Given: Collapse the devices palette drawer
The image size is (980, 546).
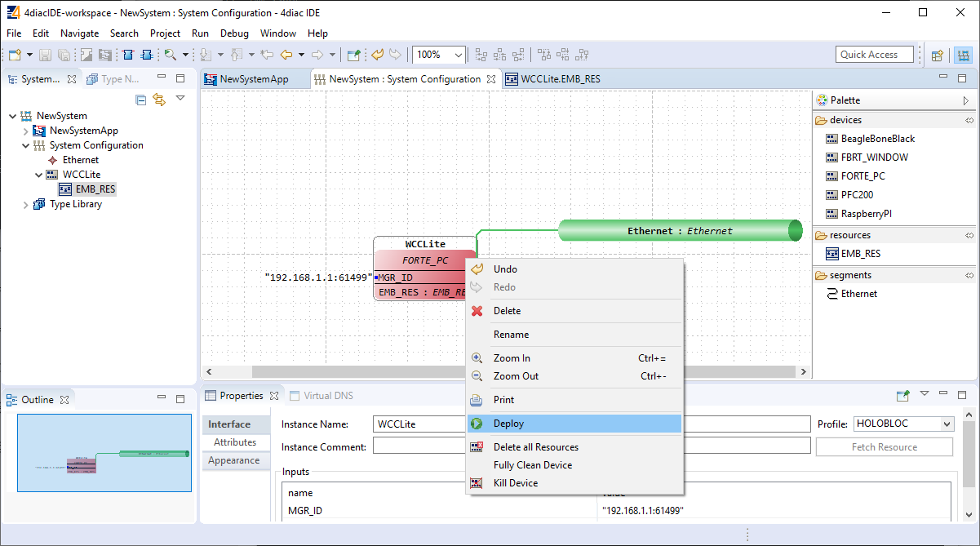Looking at the screenshot, I should pos(894,120).
